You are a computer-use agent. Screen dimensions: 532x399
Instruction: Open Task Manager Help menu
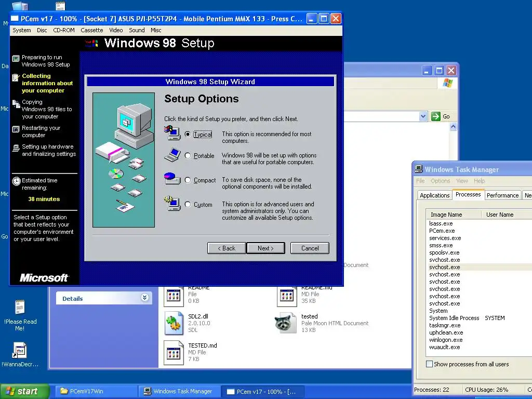[480, 181]
